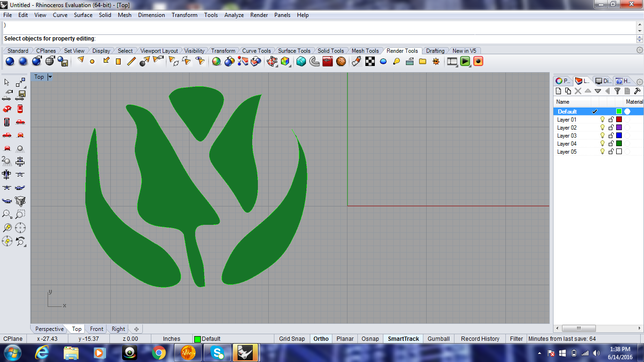Click the New Layer page icon
644x362 pixels.
[559, 91]
